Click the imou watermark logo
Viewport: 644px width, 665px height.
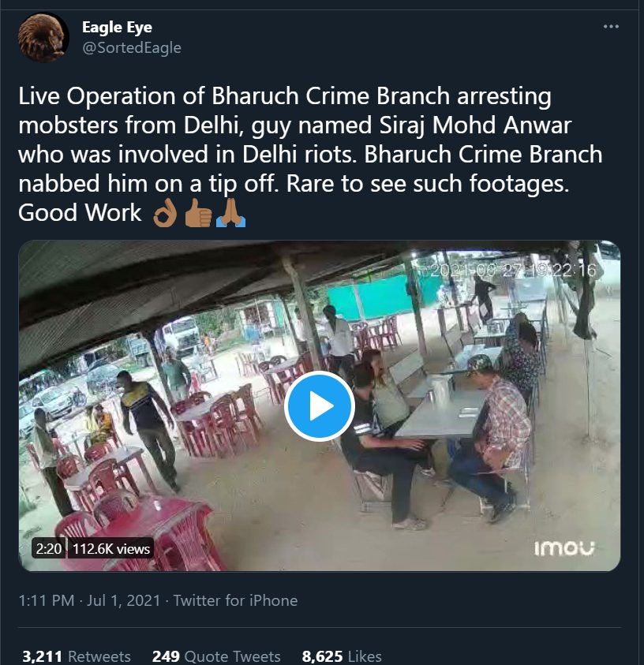pos(564,548)
